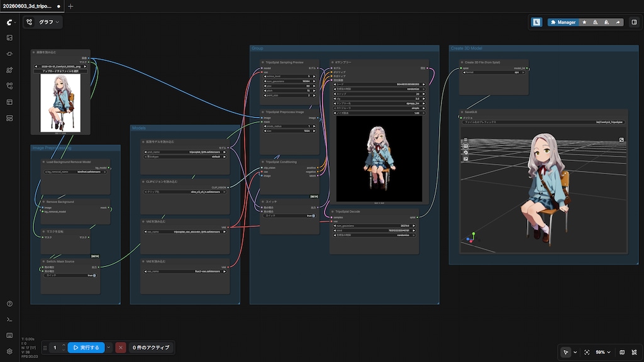Viewport: 644px width, 362px height.
Task: Open keyboard shortcuts icon in sidebar
Action: point(9,336)
